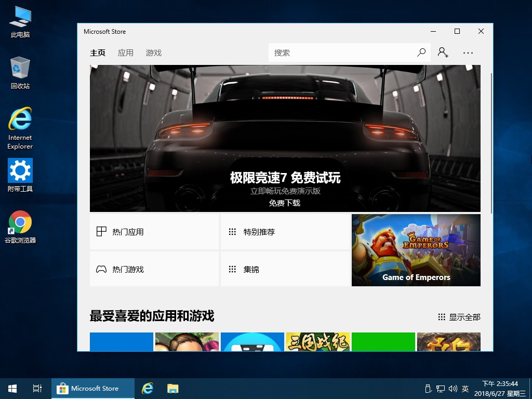The height and width of the screenshot is (399, 532).
Task: Click Internet Explorer taskbar icon
Action: coord(147,389)
